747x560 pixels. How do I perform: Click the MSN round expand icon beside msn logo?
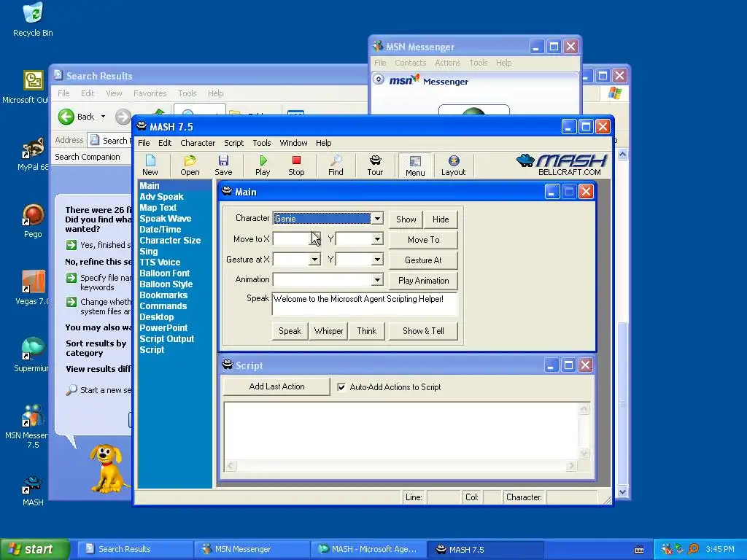coord(379,79)
